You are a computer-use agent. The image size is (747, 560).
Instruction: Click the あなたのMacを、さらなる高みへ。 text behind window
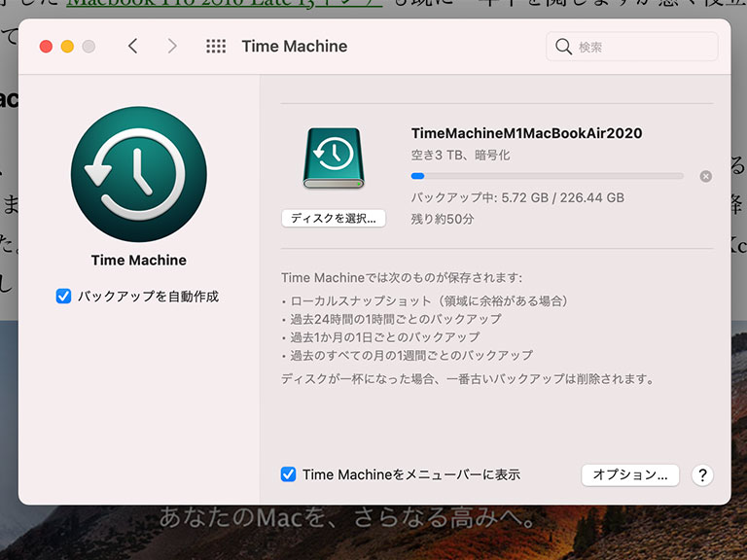coord(349,518)
